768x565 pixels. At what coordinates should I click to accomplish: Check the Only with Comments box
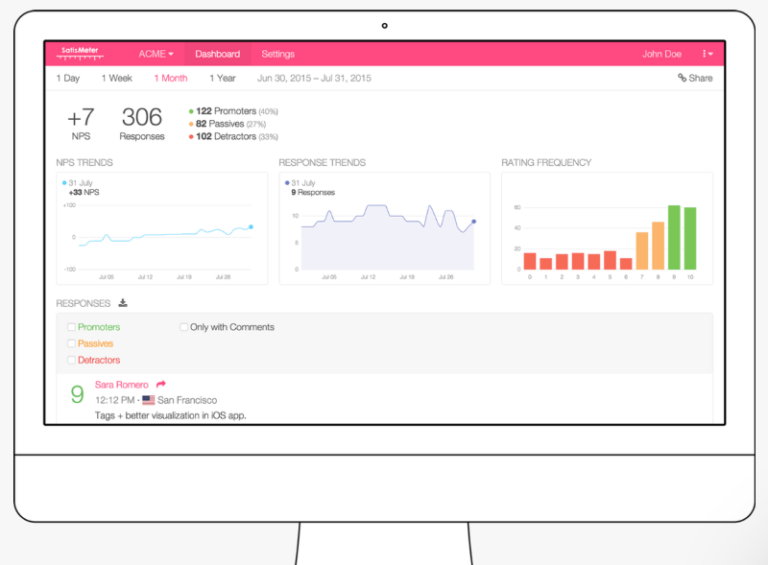coord(184,327)
